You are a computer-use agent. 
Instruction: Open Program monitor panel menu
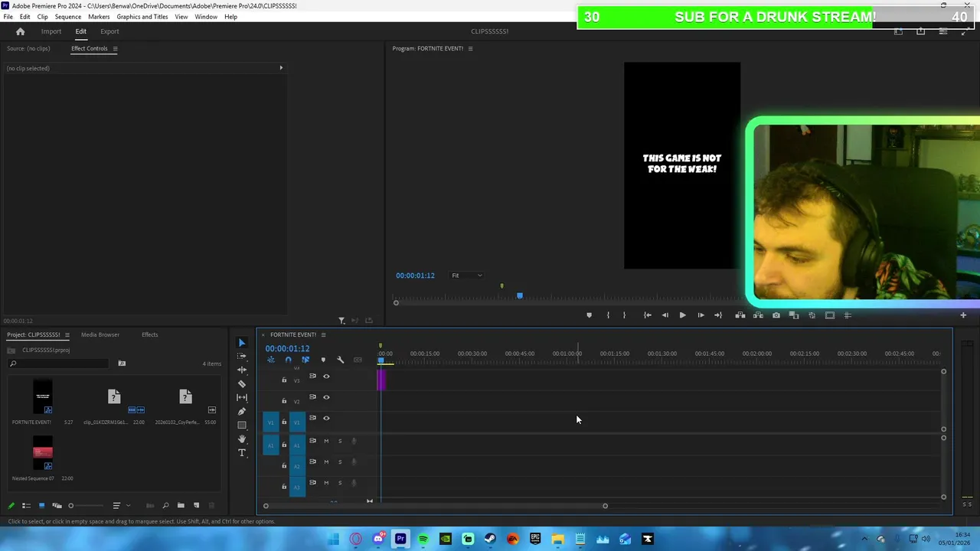coord(470,48)
